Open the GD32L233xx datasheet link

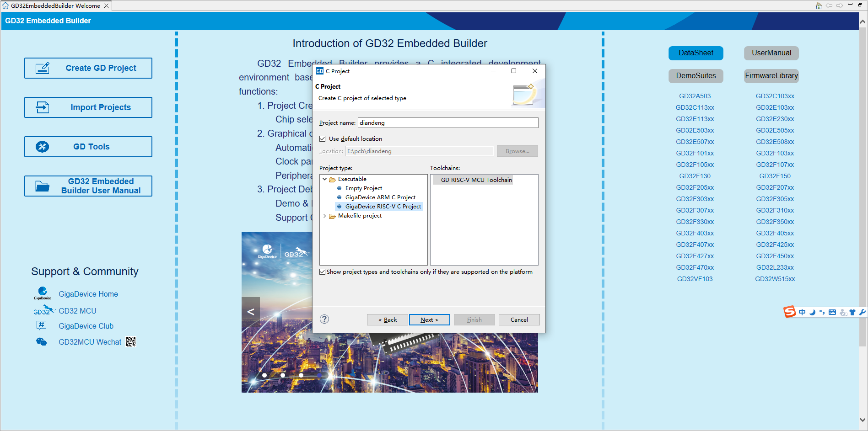click(775, 267)
